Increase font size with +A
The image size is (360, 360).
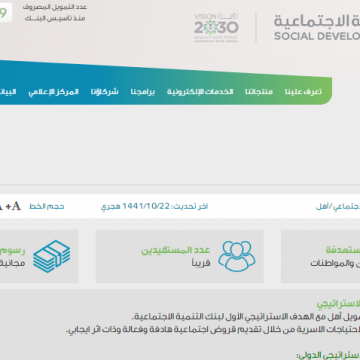click(13, 206)
